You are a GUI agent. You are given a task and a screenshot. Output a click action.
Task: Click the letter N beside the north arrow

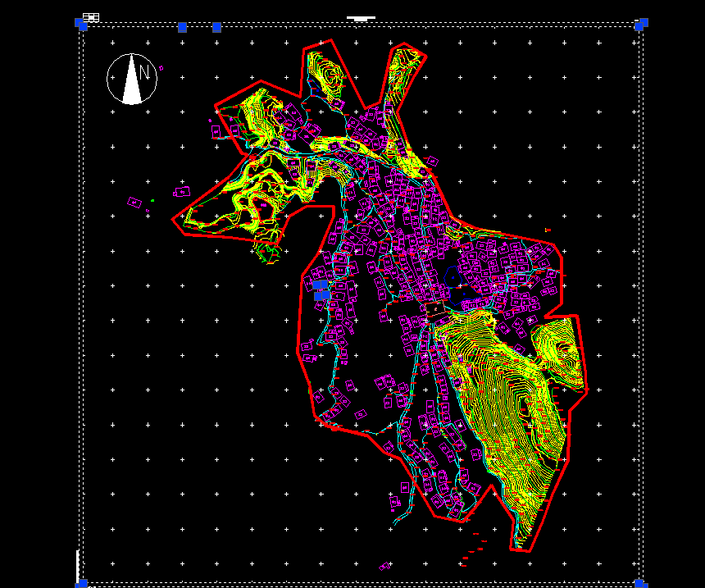[x=144, y=73]
